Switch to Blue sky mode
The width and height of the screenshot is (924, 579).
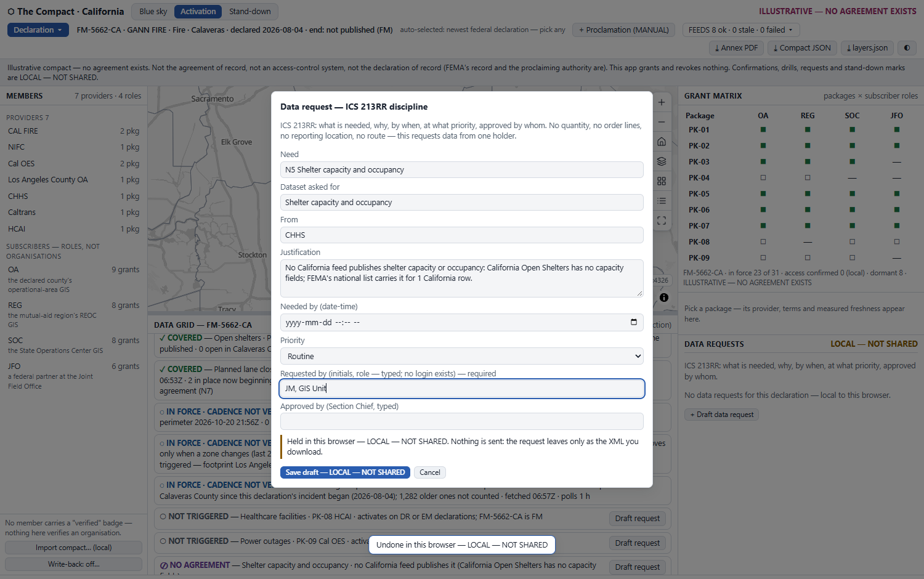pos(153,12)
